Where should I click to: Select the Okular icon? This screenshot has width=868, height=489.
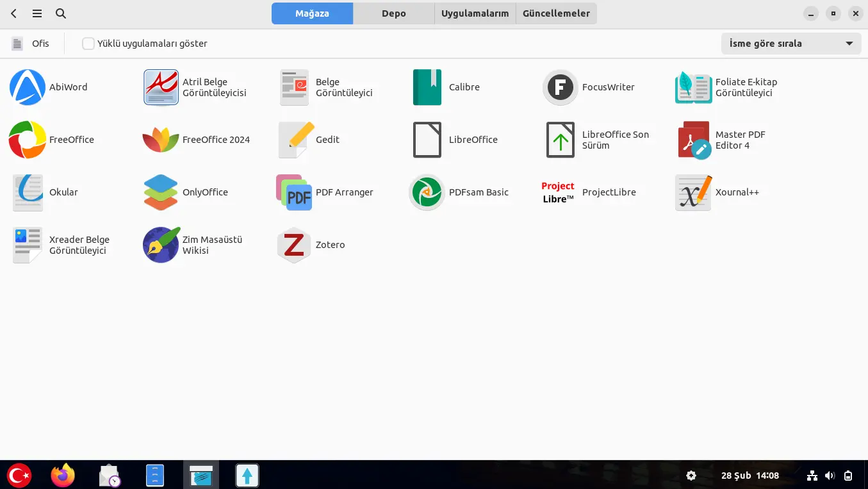28,192
